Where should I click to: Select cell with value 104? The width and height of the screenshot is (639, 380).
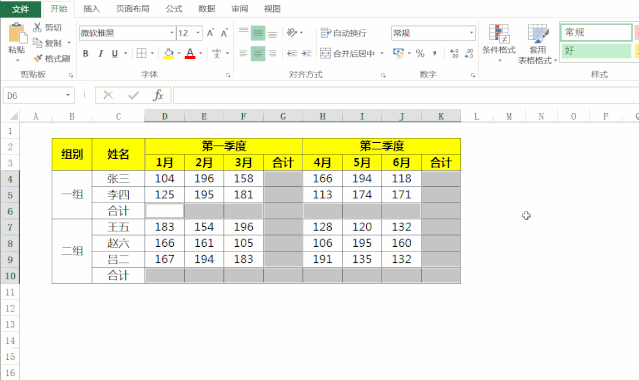(x=165, y=179)
